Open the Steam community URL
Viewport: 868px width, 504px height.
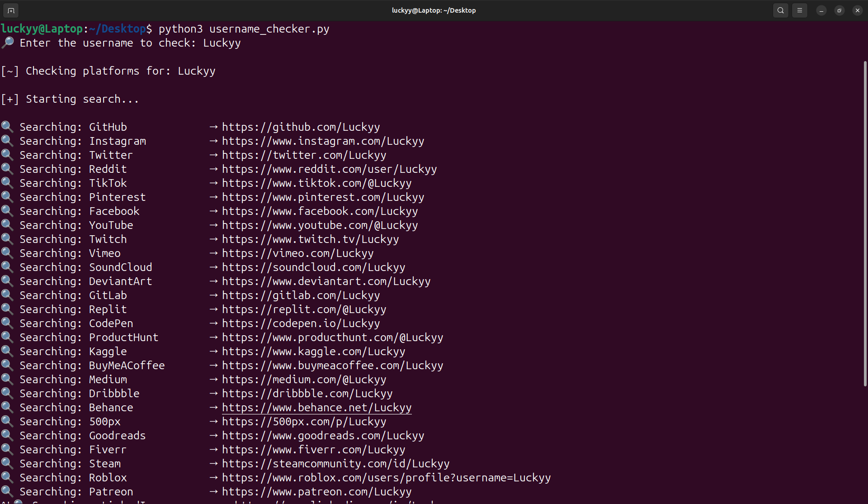[x=335, y=464]
